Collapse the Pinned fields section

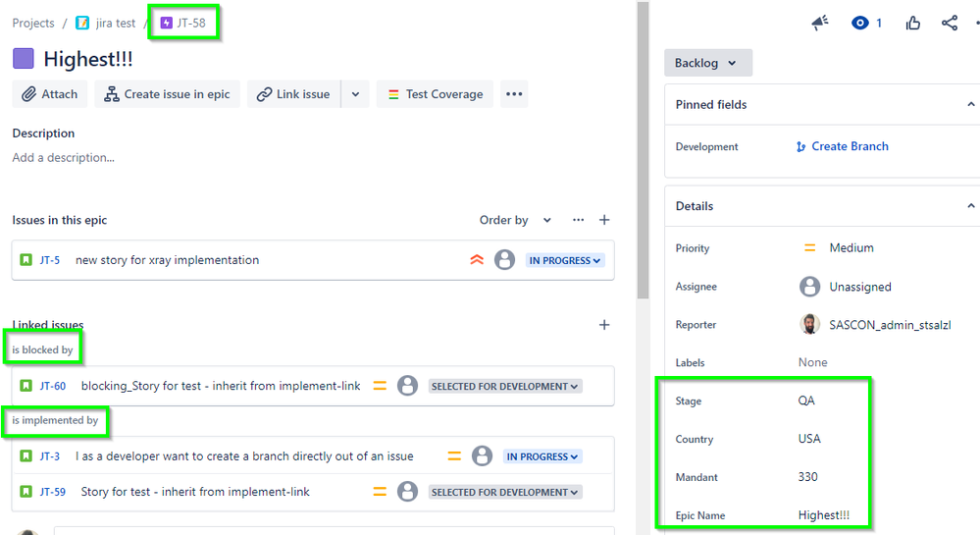point(970,104)
